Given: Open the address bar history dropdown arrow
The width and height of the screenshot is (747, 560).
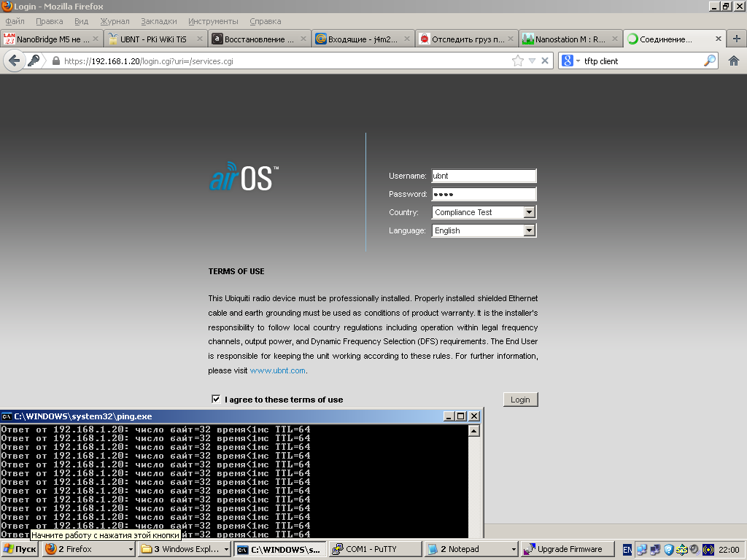Looking at the screenshot, I should 532,61.
